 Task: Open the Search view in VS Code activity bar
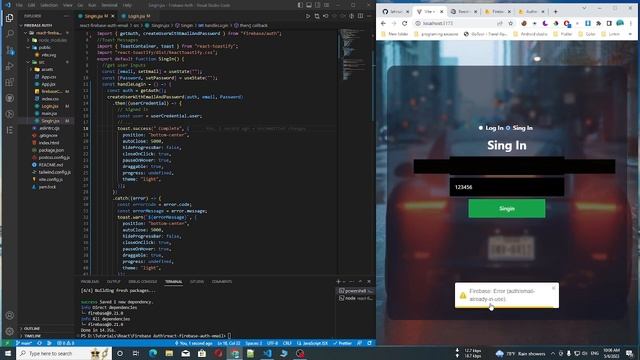click(x=10, y=34)
